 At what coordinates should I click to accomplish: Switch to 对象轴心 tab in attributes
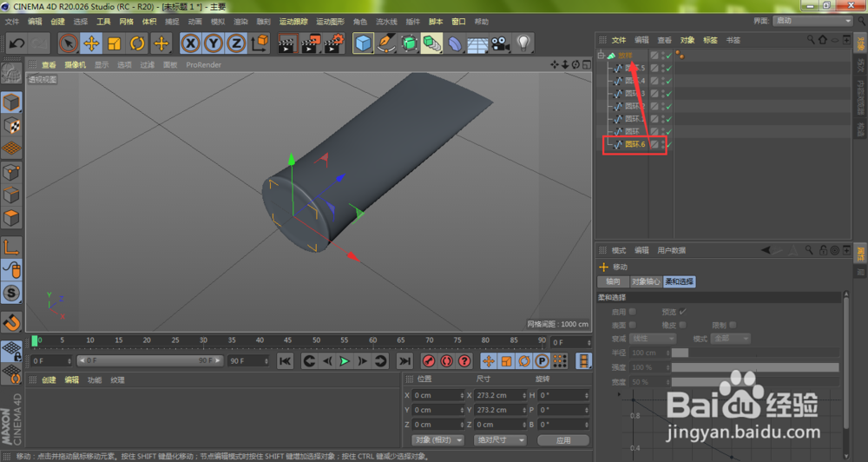646,281
